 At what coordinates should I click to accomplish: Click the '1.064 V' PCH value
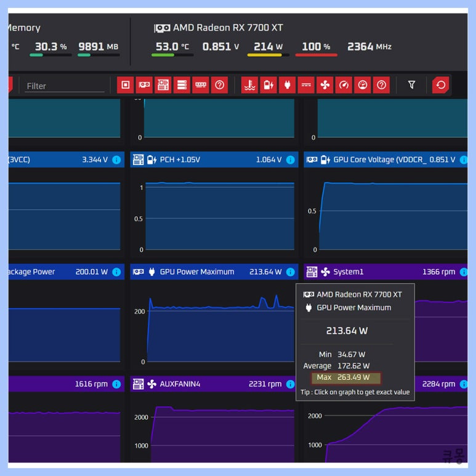(x=268, y=159)
